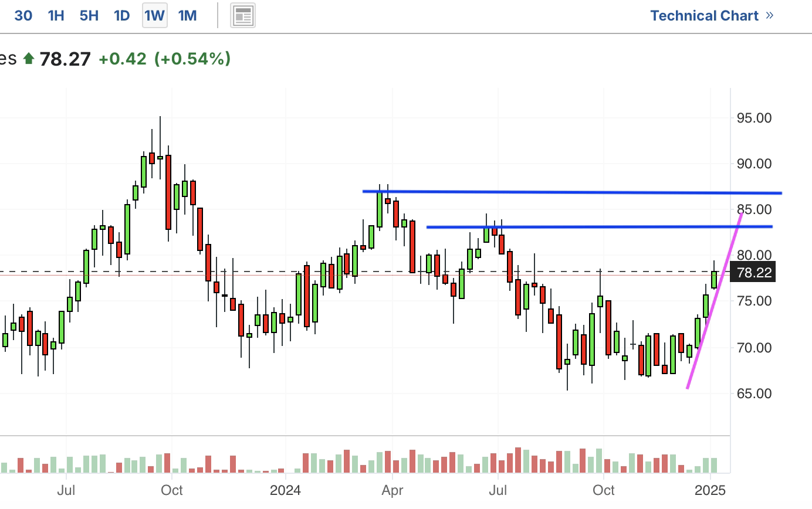Image resolution: width=812 pixels, height=509 pixels.
Task: Click the 80.00 price axis label
Action: click(754, 255)
